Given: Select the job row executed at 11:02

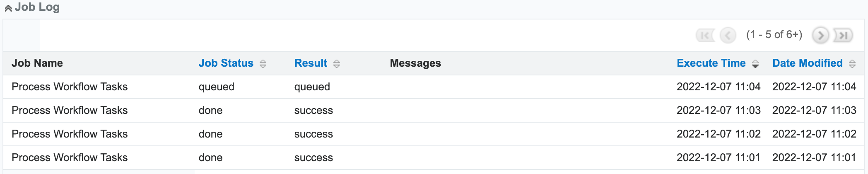Looking at the screenshot, I should 70,134.
